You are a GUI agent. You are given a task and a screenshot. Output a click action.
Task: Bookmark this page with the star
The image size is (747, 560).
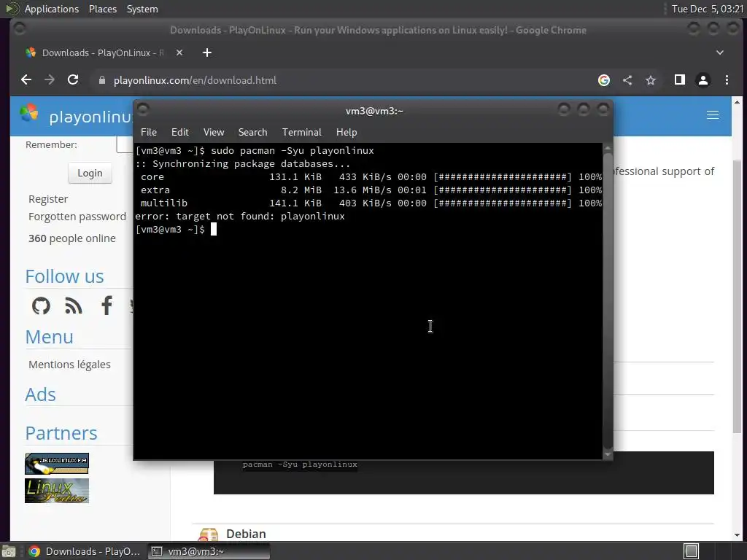pyautogui.click(x=651, y=80)
